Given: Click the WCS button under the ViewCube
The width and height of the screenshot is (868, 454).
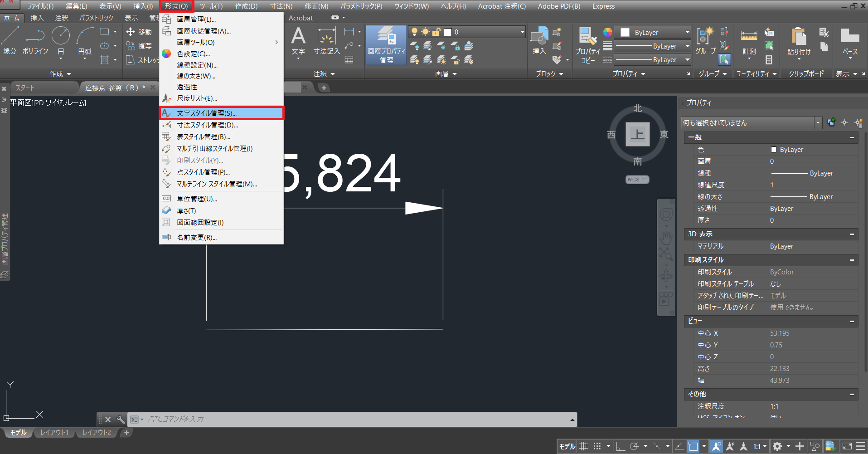Looking at the screenshot, I should coord(637,180).
